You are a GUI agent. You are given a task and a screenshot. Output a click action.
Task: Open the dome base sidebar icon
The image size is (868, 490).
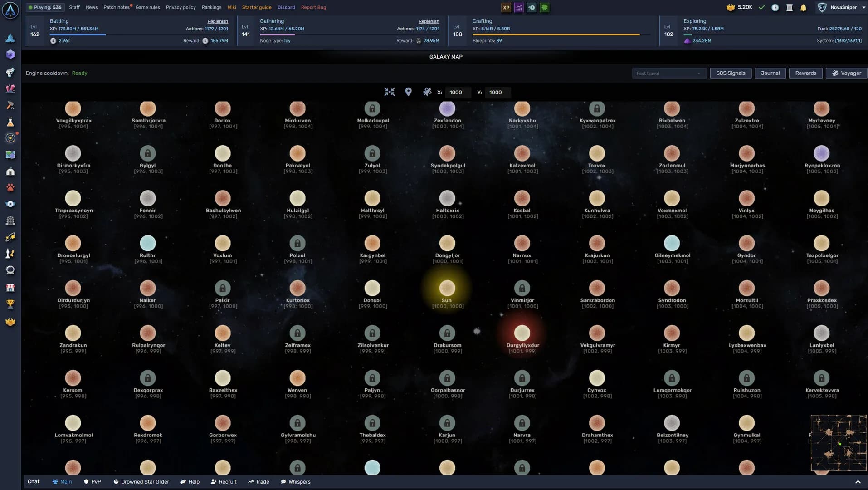coord(10,171)
